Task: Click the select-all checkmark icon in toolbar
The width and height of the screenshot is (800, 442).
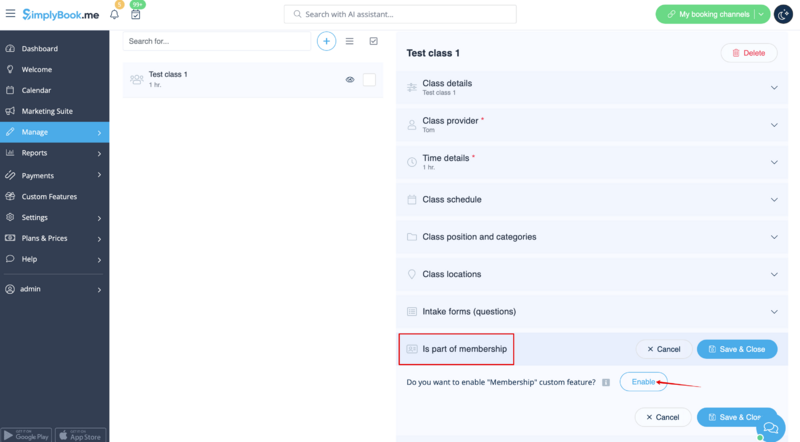Action: [373, 41]
